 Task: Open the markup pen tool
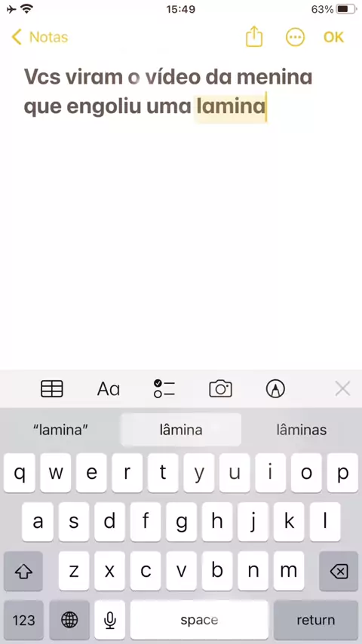[x=275, y=388]
